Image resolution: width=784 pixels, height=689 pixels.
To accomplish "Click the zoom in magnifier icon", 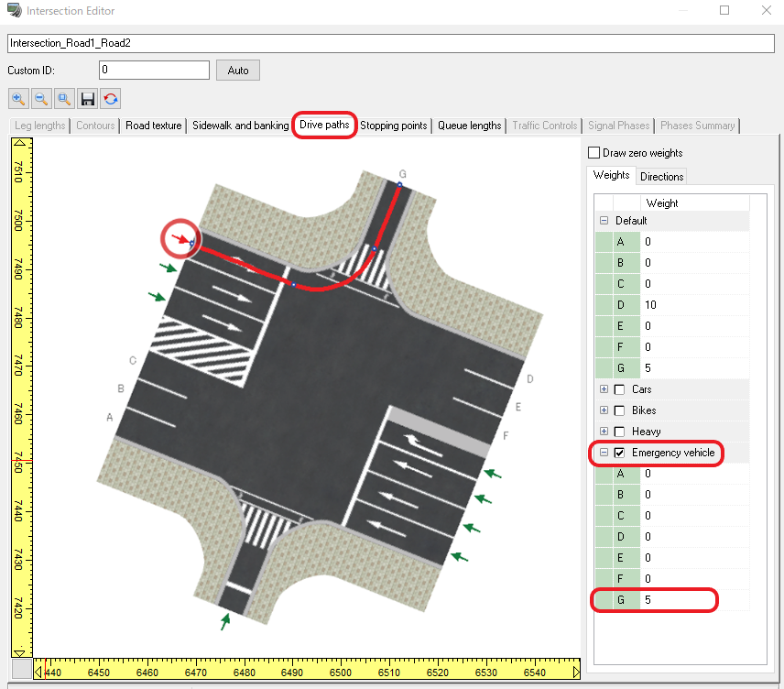I will point(18,99).
